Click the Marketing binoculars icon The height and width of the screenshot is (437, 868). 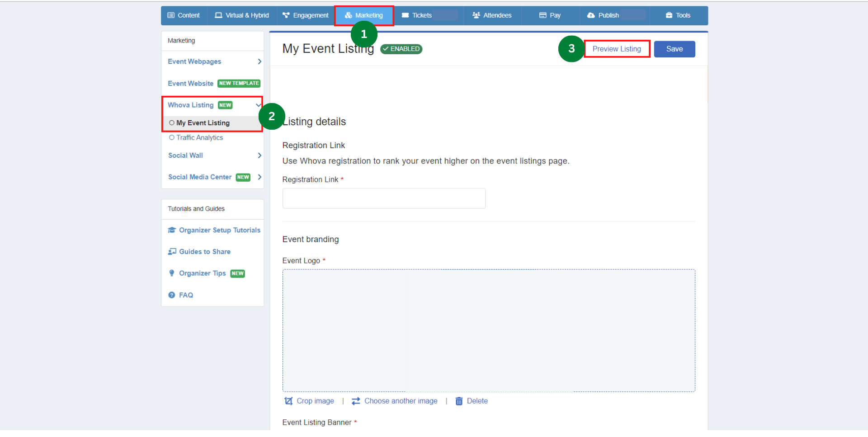[x=349, y=15]
